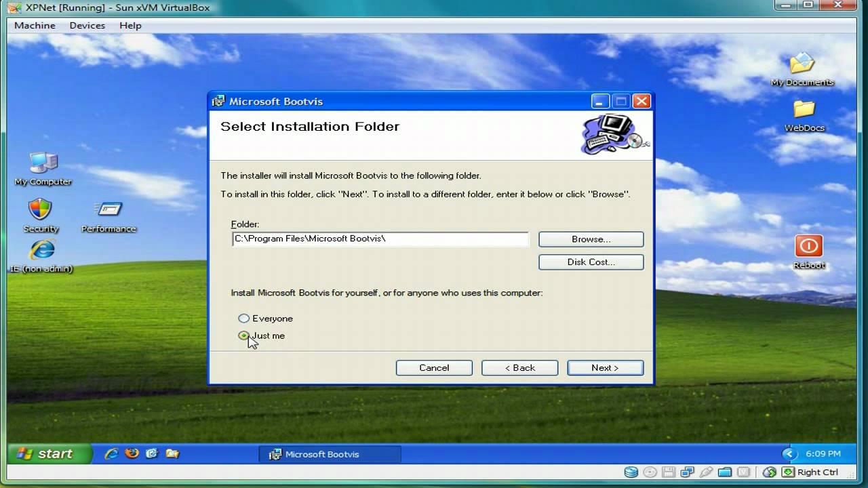Click VirtualBox shared folders status icon
868x488 pixels.
click(x=725, y=472)
